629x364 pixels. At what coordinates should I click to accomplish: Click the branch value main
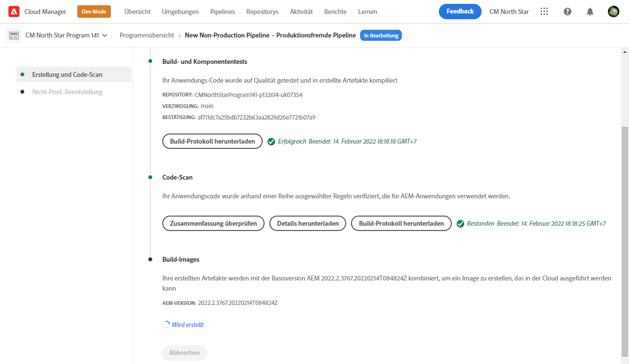(207, 106)
